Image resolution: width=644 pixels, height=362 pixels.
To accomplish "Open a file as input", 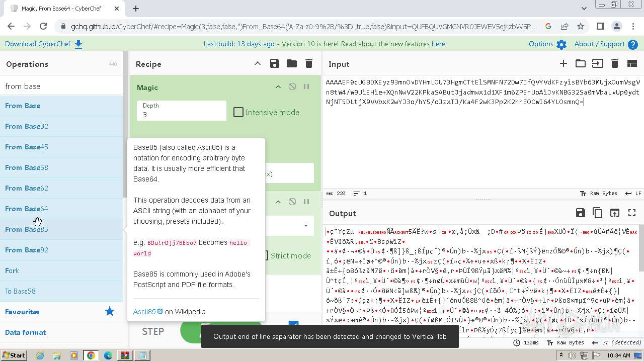I will (x=597, y=63).
